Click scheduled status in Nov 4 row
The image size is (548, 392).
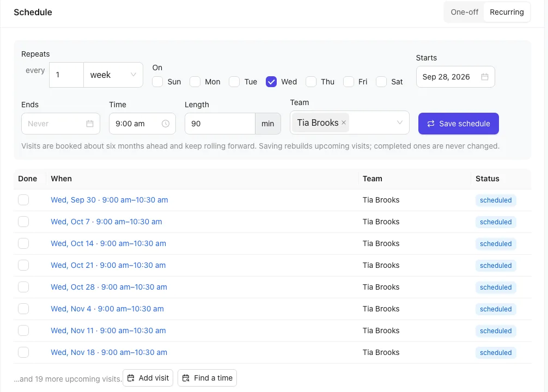496,309
